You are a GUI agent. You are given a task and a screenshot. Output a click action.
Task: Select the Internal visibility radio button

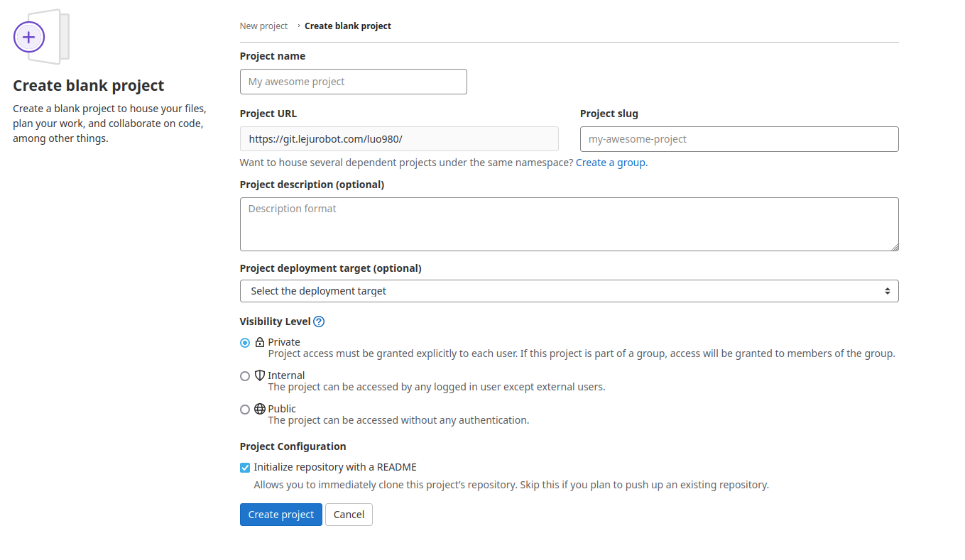point(245,376)
